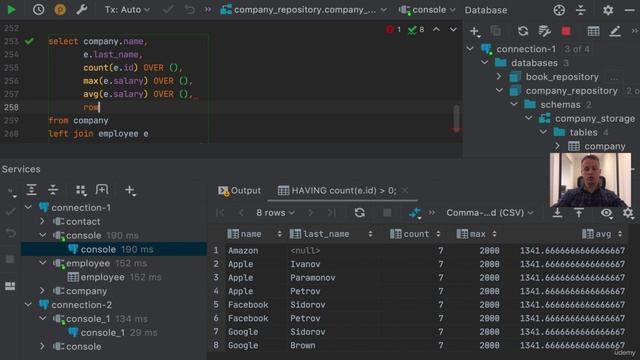Close the HAVING count result tab
Screen dimensions: 640x360
tap(404, 191)
